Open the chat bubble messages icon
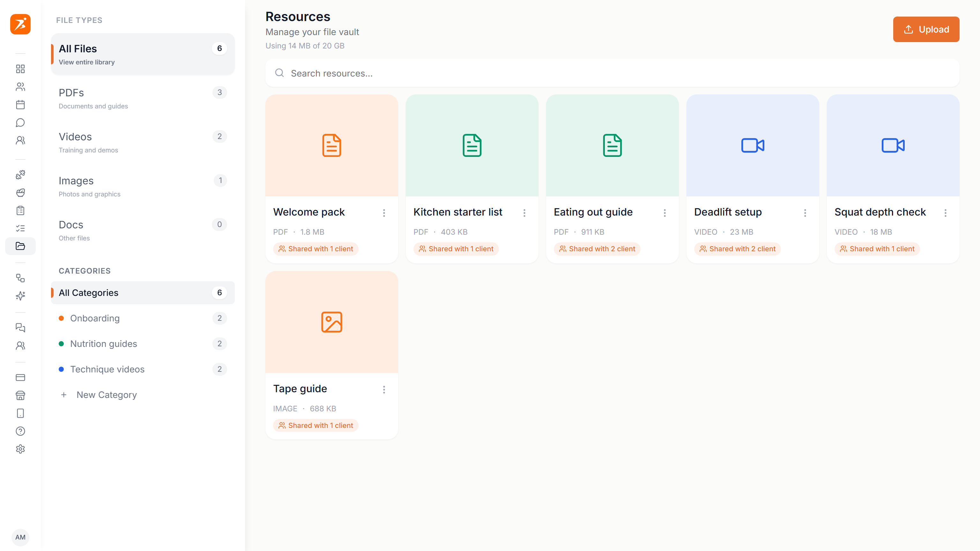The width and height of the screenshot is (980, 551). coord(20,122)
